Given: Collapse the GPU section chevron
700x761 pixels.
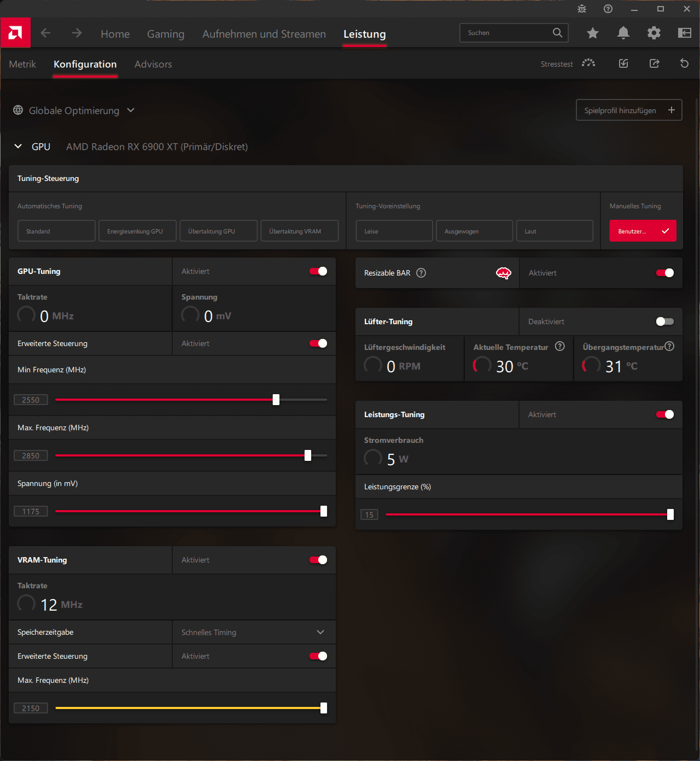Looking at the screenshot, I should point(18,146).
